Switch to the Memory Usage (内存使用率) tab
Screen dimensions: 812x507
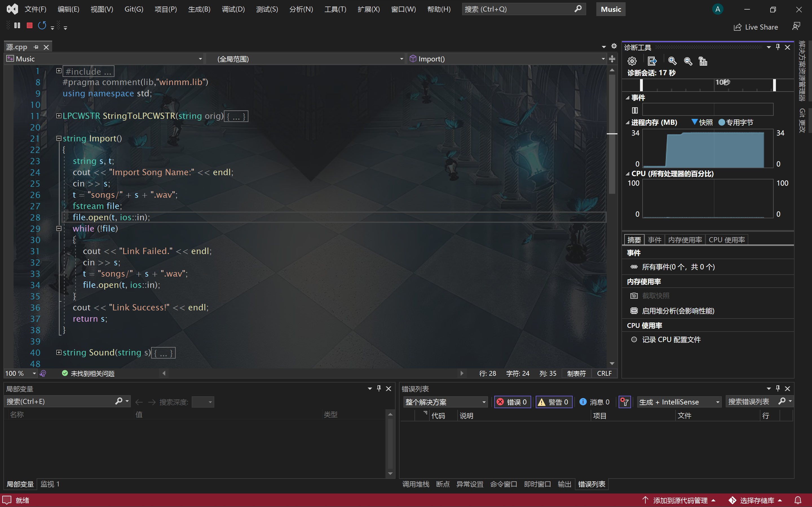coord(685,240)
